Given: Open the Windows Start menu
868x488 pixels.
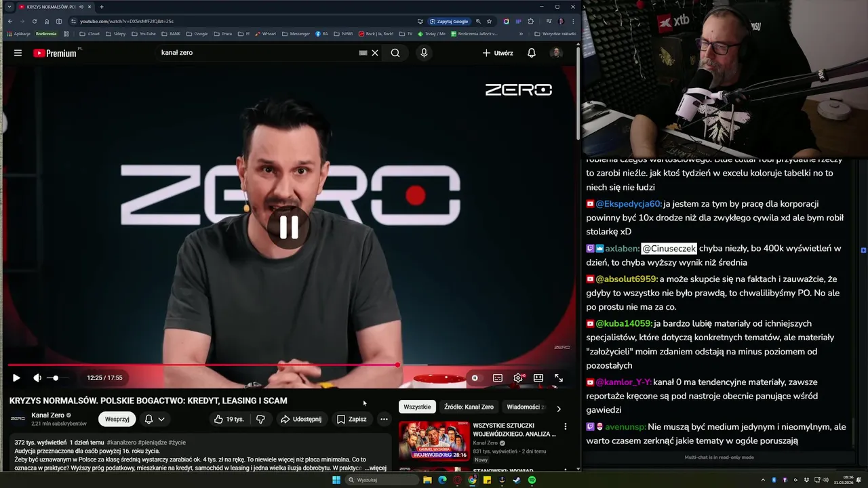Looking at the screenshot, I should [x=336, y=480].
